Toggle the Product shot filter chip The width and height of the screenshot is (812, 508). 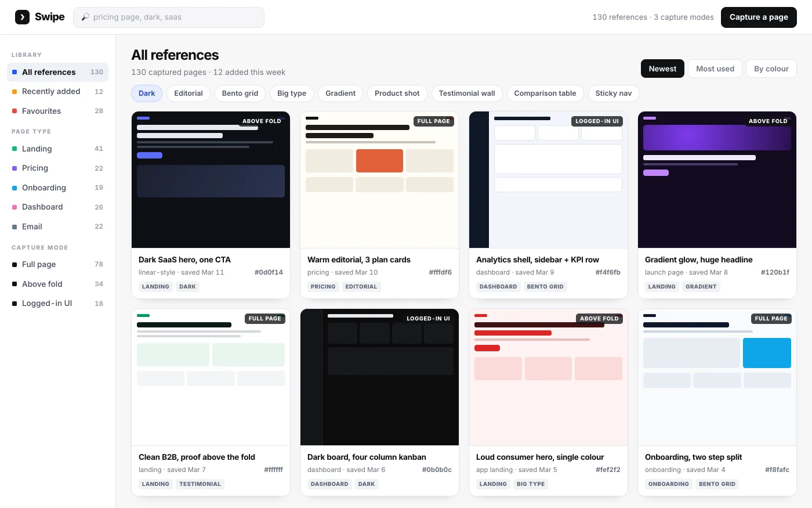[397, 93]
